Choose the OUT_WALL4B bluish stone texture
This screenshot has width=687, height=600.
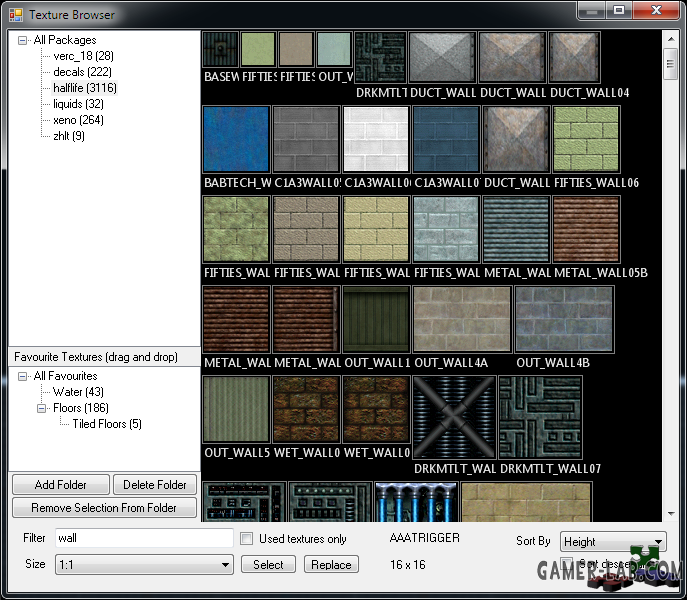564,320
